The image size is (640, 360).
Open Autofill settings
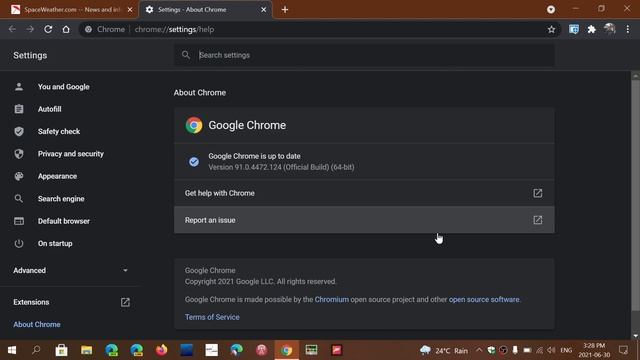click(49, 109)
